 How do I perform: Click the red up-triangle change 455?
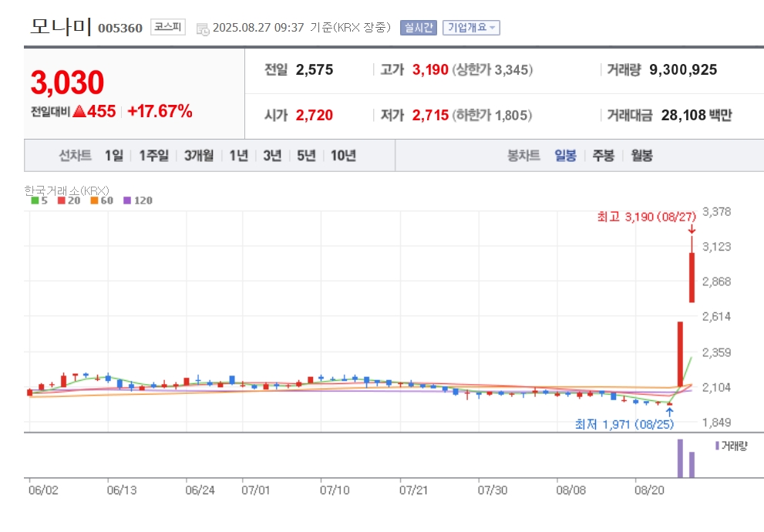click(94, 111)
